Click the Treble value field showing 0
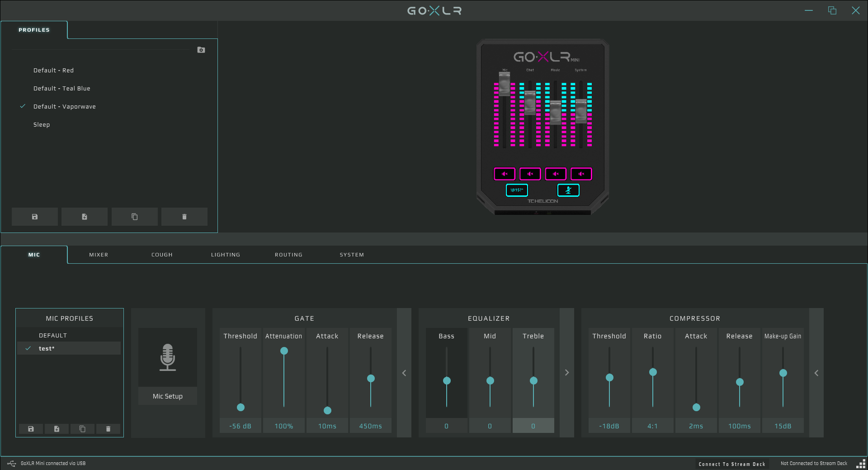 (x=533, y=426)
